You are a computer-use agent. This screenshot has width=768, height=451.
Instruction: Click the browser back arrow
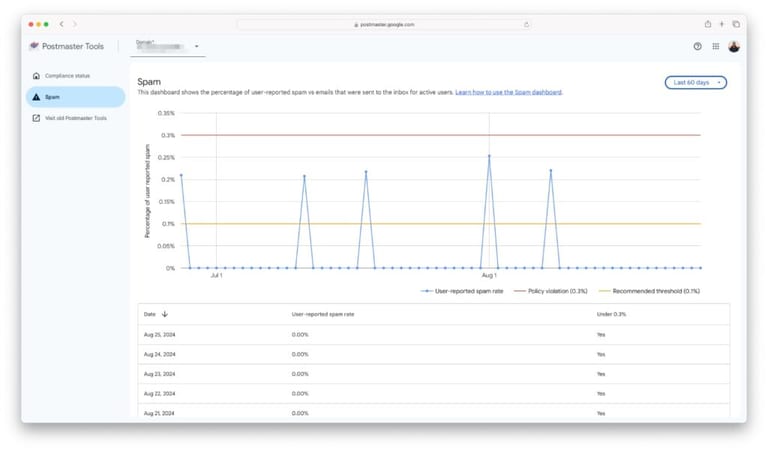(x=61, y=24)
